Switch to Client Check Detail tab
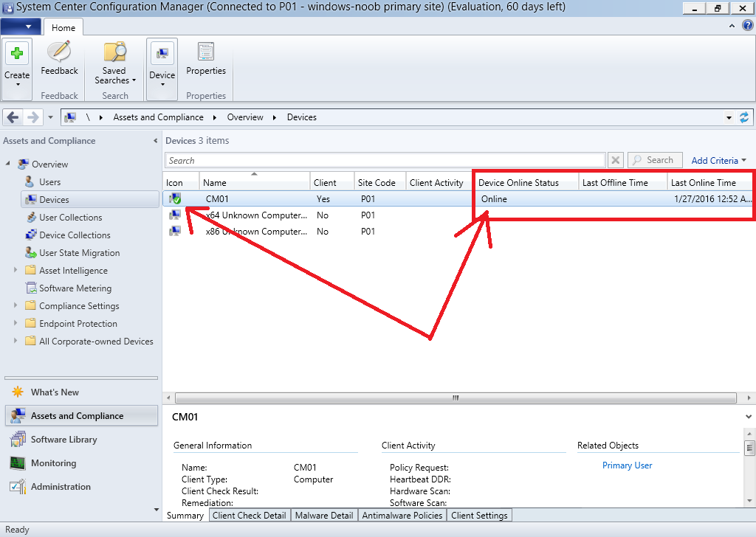Viewport: 756px width, 537px height. click(250, 516)
